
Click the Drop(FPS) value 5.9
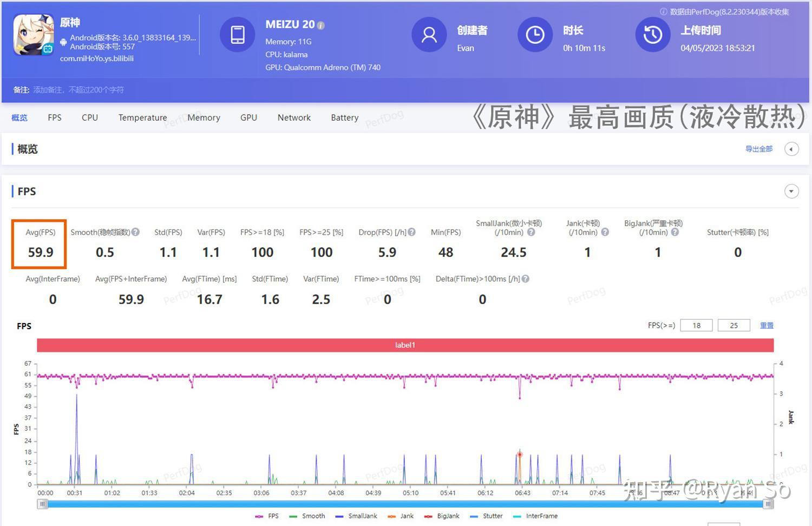coord(387,252)
